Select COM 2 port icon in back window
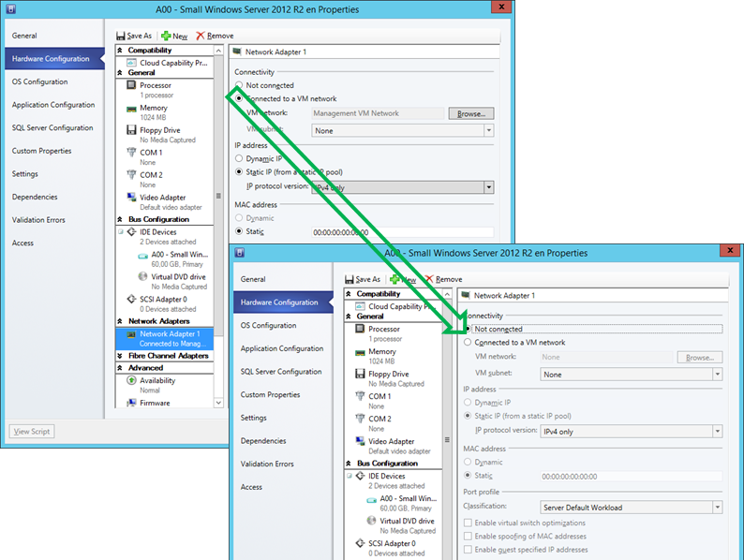This screenshot has height=560, width=744. coord(131,174)
